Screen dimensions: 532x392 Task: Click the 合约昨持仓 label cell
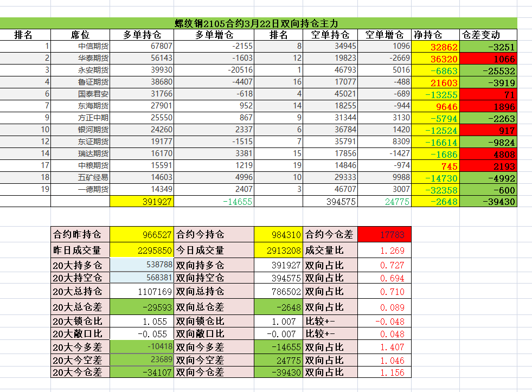point(80,235)
